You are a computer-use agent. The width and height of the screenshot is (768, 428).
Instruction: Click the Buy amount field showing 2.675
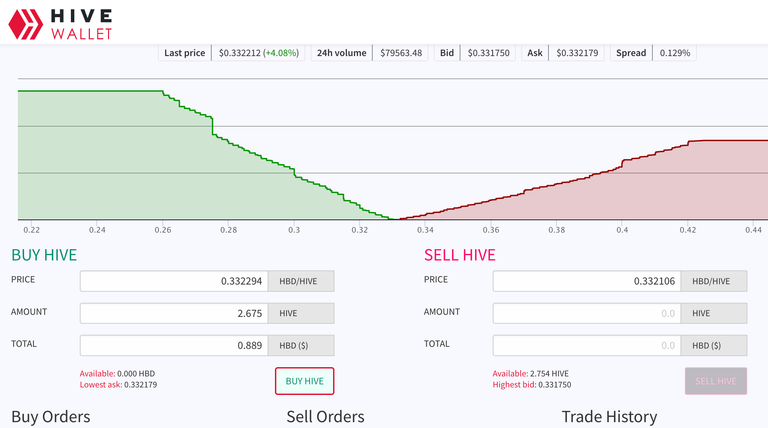coord(174,313)
